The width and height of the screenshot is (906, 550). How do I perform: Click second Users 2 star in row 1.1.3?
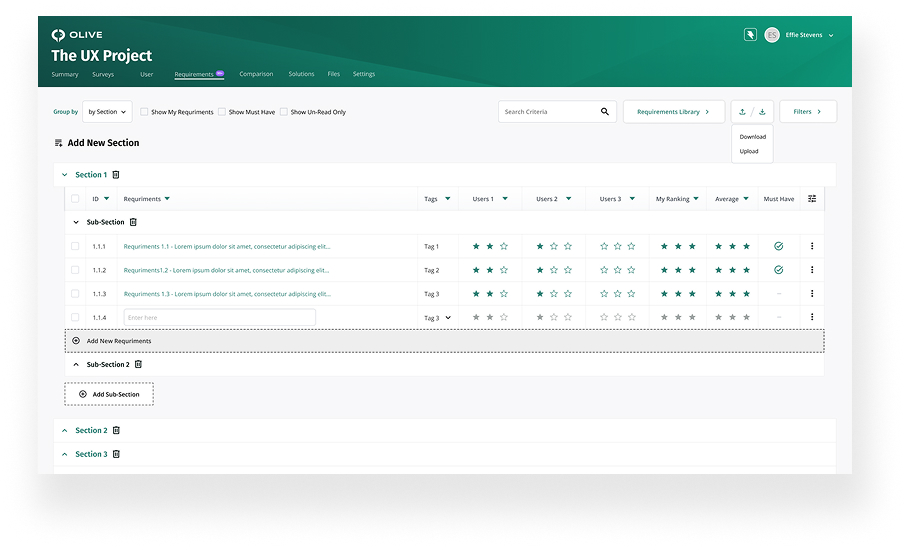(554, 293)
